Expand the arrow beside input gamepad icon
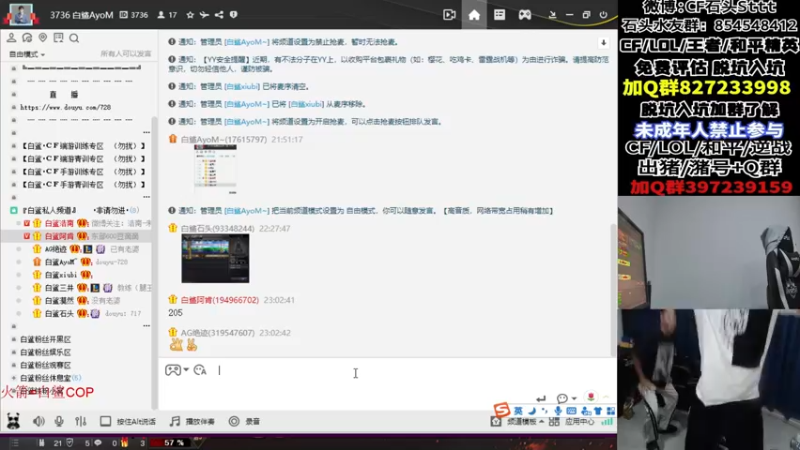Viewport: 800px width, 450px height. coord(186,370)
